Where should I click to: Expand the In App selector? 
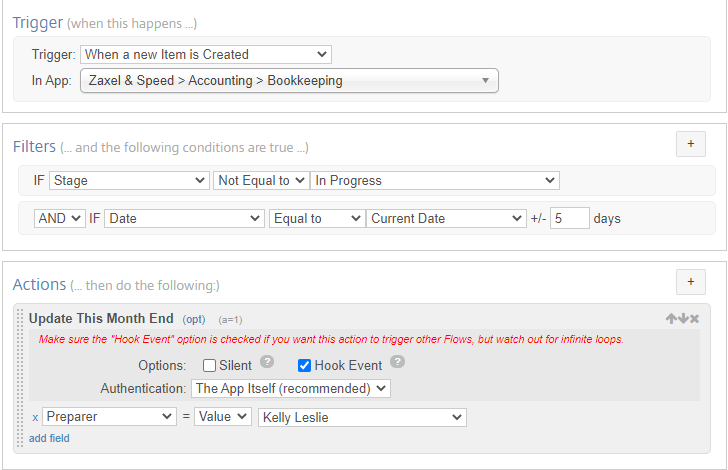tap(289, 81)
